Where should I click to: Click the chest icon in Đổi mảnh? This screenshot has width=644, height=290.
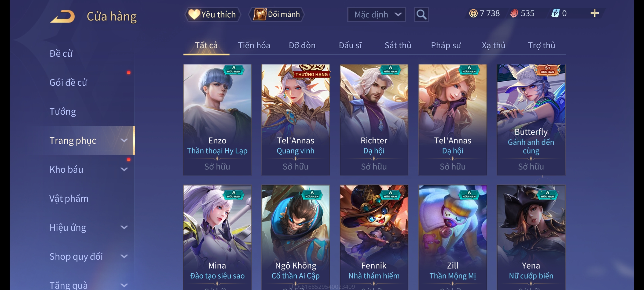[260, 14]
